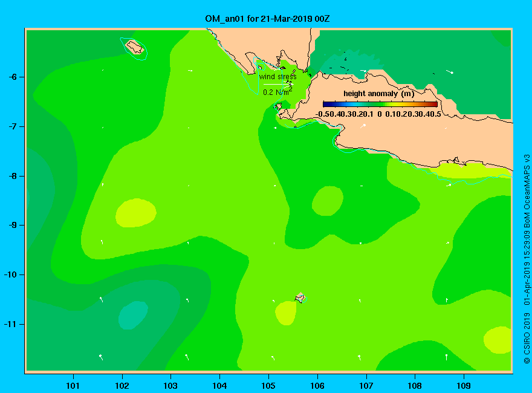The height and width of the screenshot is (393, 532).
Task: Click the height anomaly color bar
Action: [x=380, y=105]
